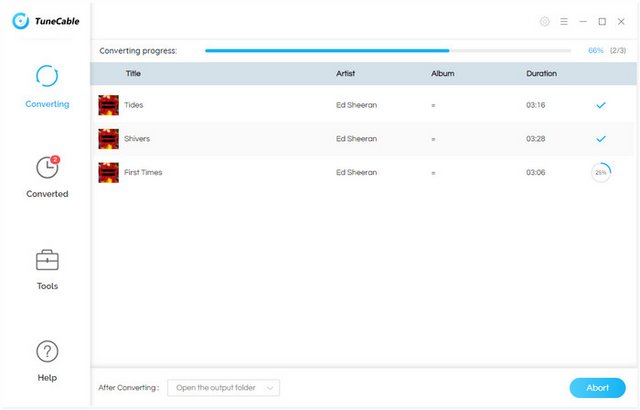
Task: Click the Shivers album thumbnail
Action: 109,139
